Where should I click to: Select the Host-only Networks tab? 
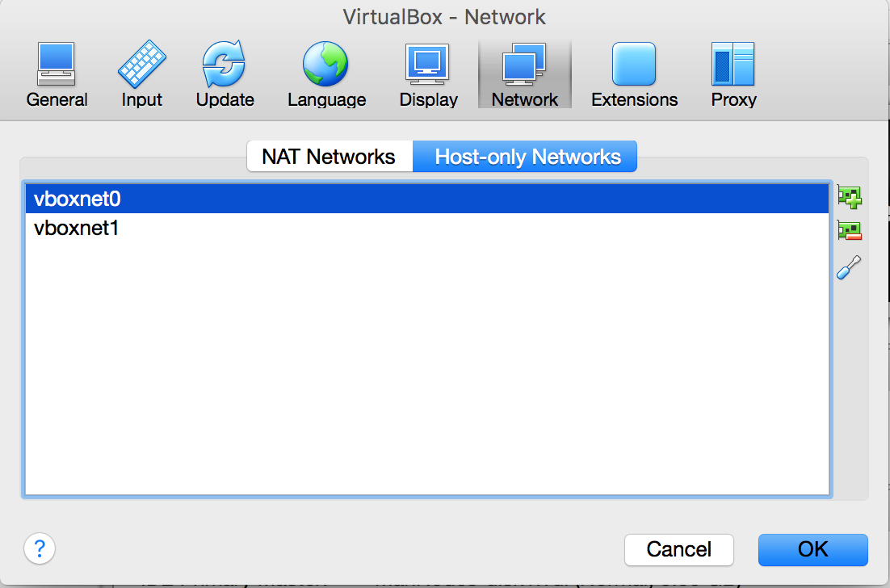[525, 156]
